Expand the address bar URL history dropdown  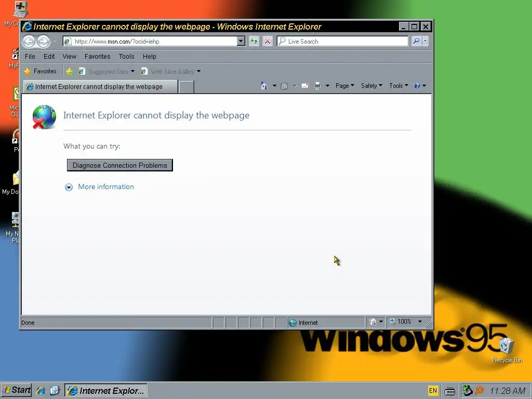tap(241, 42)
